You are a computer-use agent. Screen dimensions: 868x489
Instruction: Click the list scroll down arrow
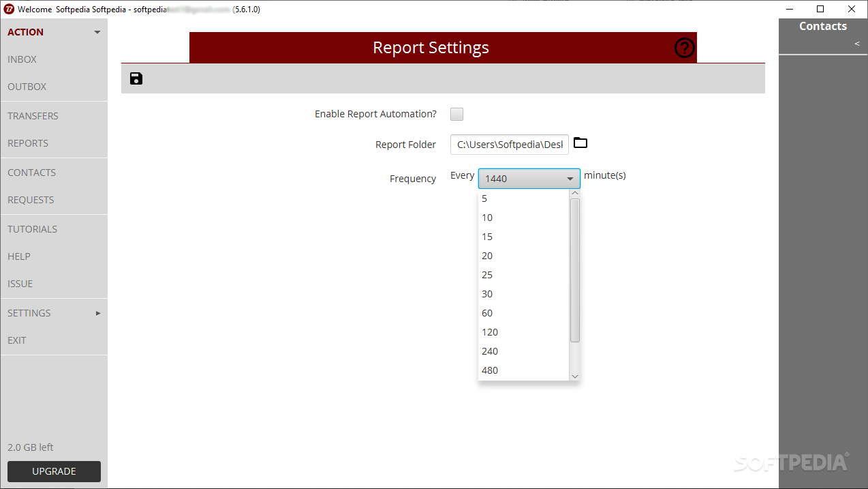[575, 376]
